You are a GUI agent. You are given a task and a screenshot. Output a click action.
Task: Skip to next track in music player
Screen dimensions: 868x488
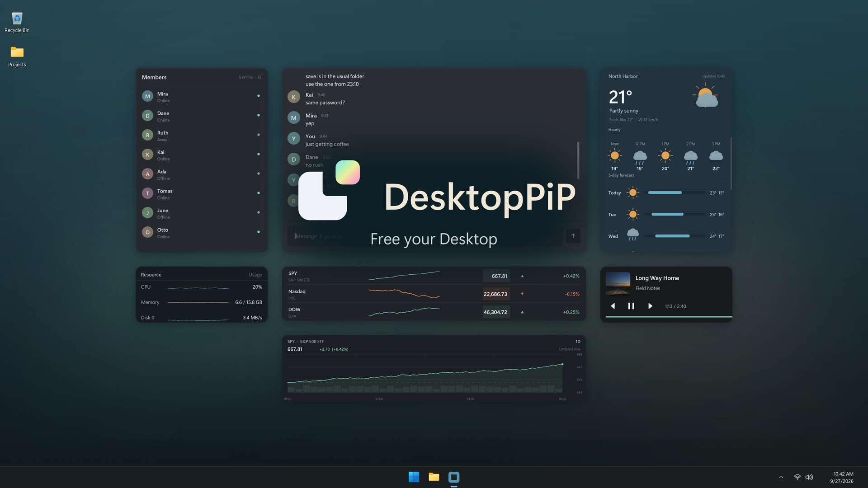pyautogui.click(x=650, y=306)
